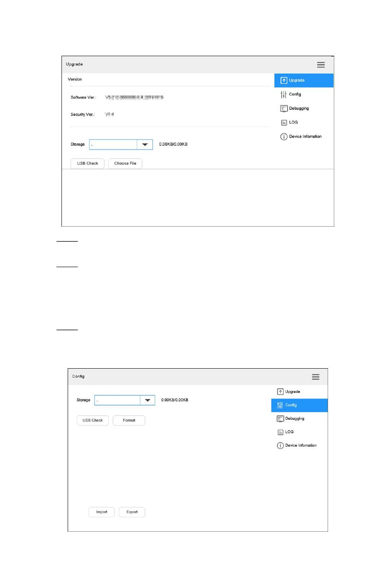
Task: Switch to Upgrade label in Config window sidebar
Action: (293, 392)
